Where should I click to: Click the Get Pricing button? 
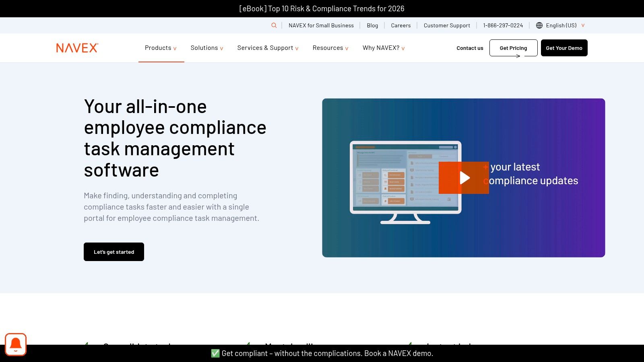point(513,47)
